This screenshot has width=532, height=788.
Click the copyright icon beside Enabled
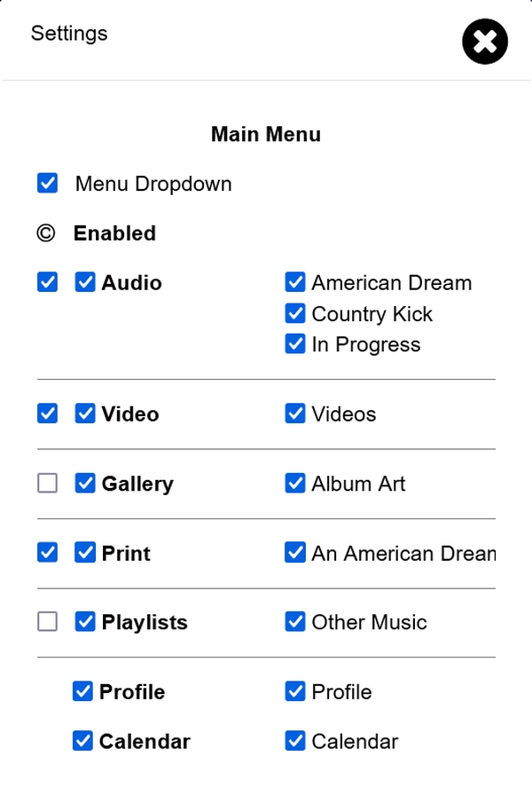[45, 233]
